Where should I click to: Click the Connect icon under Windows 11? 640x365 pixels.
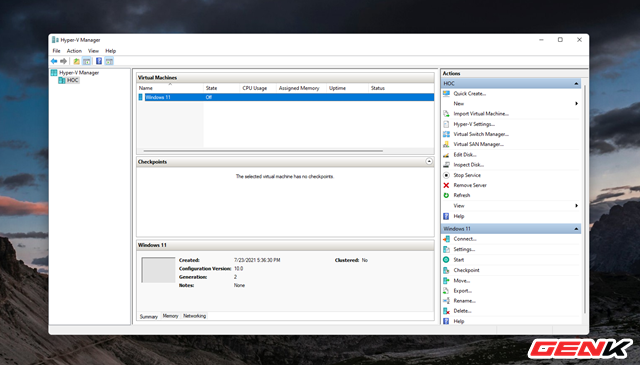tap(446, 239)
